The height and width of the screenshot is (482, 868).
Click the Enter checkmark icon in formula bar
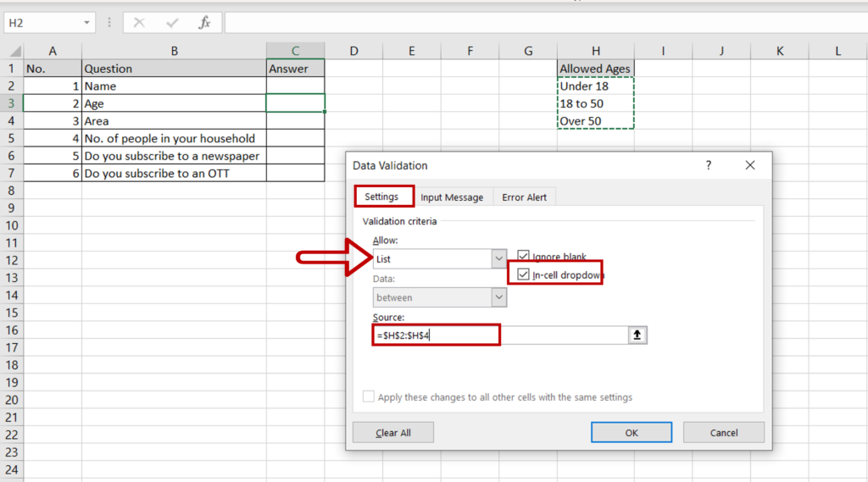172,23
